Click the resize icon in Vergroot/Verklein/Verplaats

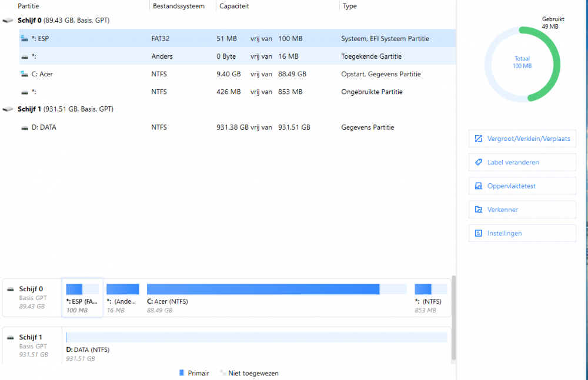[x=478, y=139]
